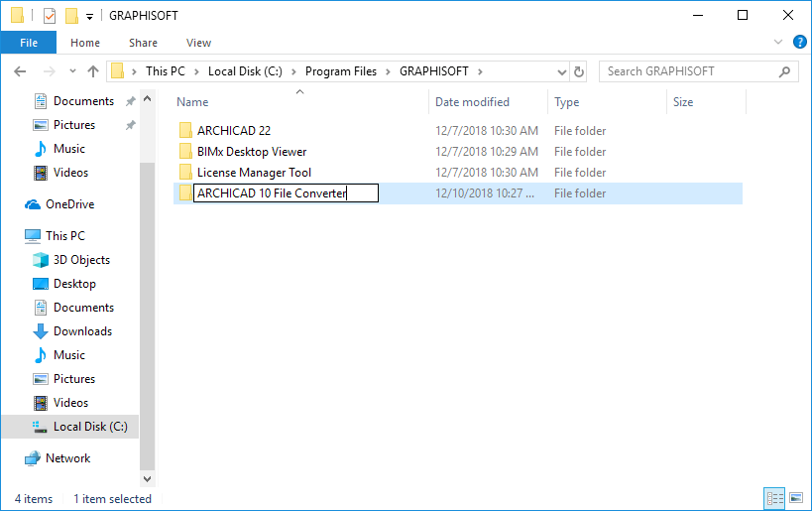Go back with the Back arrow

pos(20,71)
